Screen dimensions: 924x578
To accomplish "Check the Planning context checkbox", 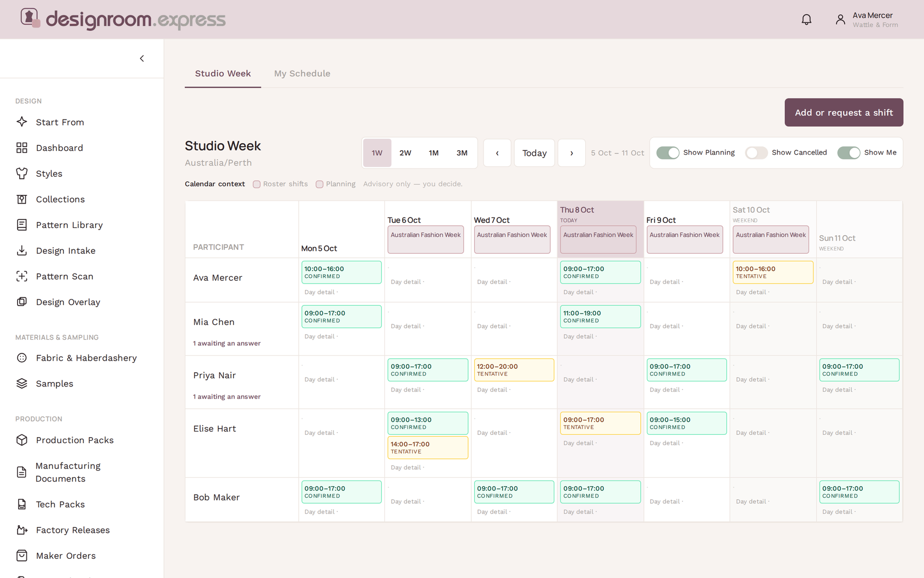I will coord(320,184).
